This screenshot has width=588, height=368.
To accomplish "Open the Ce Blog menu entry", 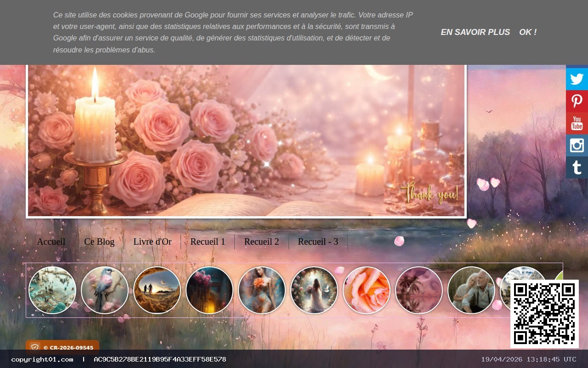I will [99, 241].
